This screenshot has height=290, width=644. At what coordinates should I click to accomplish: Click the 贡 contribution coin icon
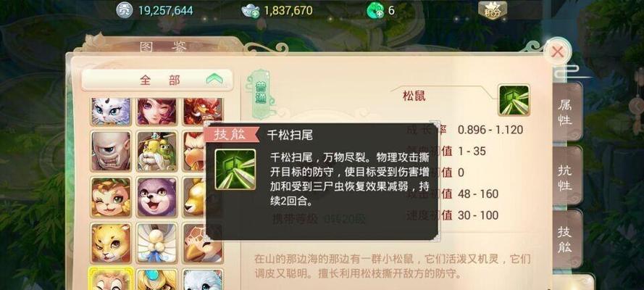pyautogui.click(x=124, y=10)
